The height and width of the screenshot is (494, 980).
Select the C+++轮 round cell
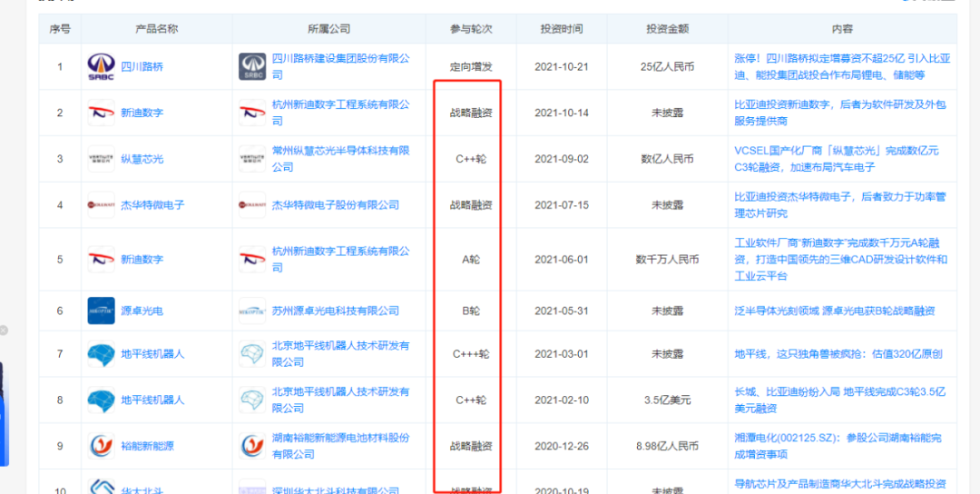pyautogui.click(x=471, y=354)
